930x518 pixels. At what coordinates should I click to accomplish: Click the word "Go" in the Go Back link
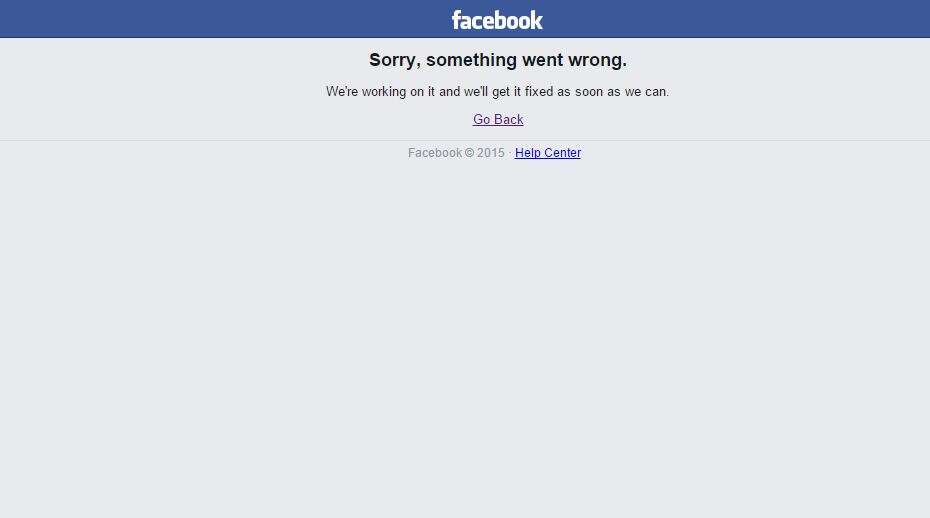[482, 119]
